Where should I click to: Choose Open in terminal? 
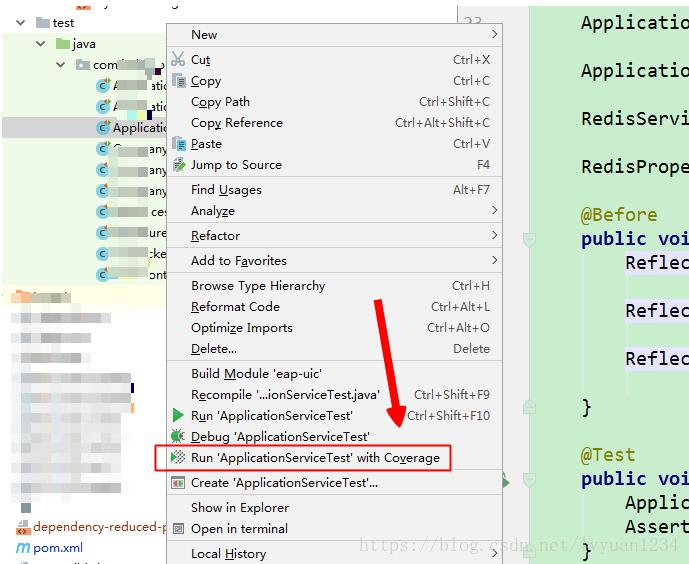[x=334, y=528]
